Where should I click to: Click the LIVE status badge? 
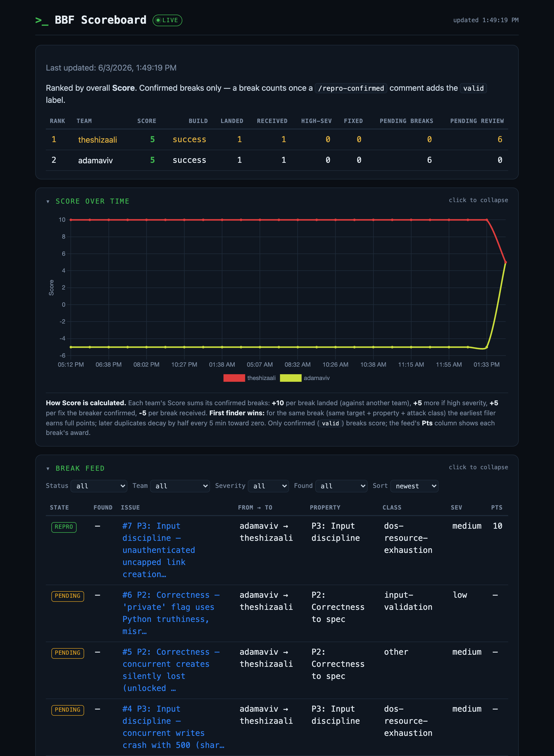pos(167,20)
